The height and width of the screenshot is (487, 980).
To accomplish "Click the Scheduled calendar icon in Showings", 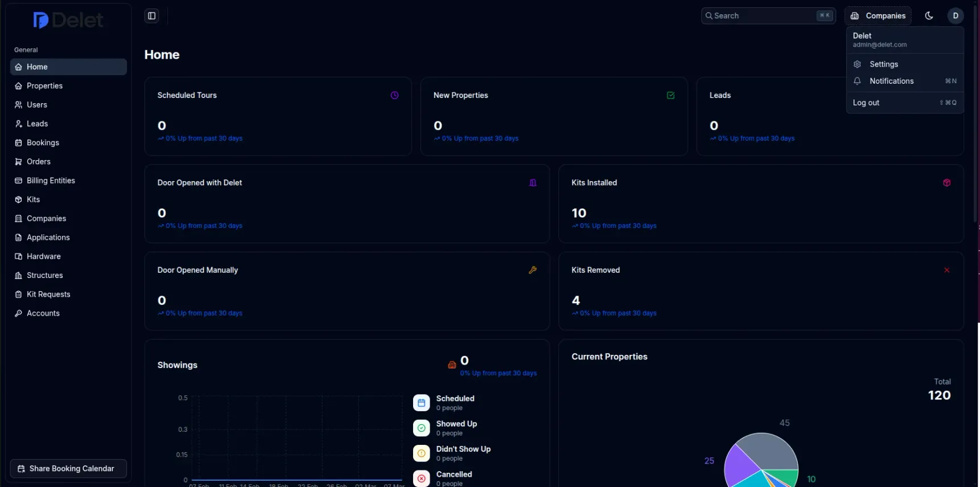I will click(422, 403).
